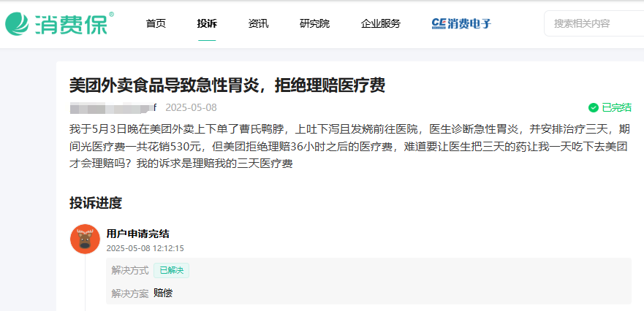The width and height of the screenshot is (644, 311).
Task: Click the blurred username of the poster
Action: 113,108
